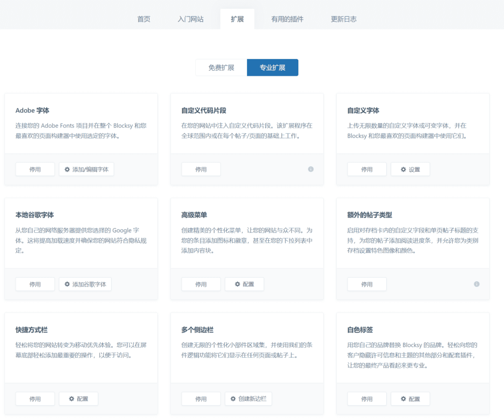This screenshot has width=504, height=420.
Task: 打开白色标签的配置齿轮设置
Action: pyautogui.click(x=410, y=399)
